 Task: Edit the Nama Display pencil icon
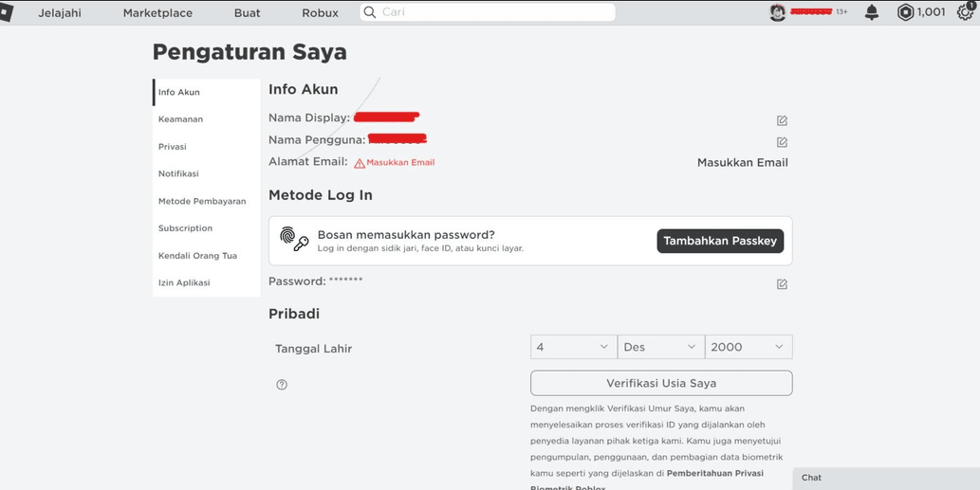[x=782, y=120]
